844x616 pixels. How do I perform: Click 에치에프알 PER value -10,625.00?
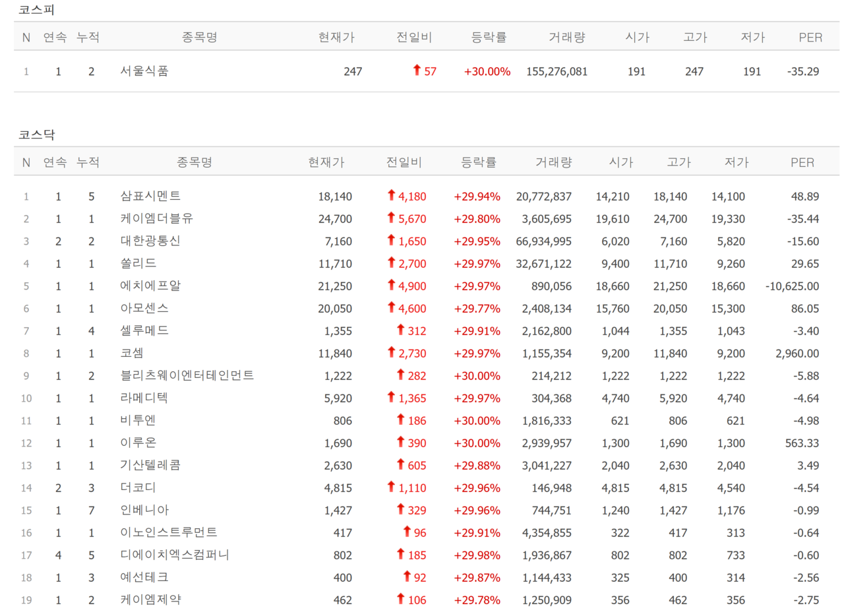click(x=793, y=286)
